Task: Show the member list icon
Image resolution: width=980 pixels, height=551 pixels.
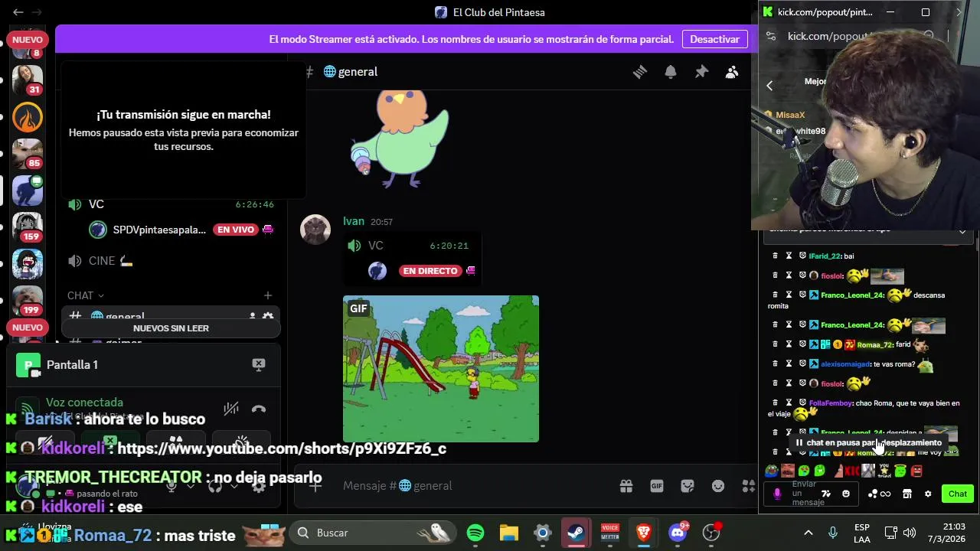Action: pos(732,72)
